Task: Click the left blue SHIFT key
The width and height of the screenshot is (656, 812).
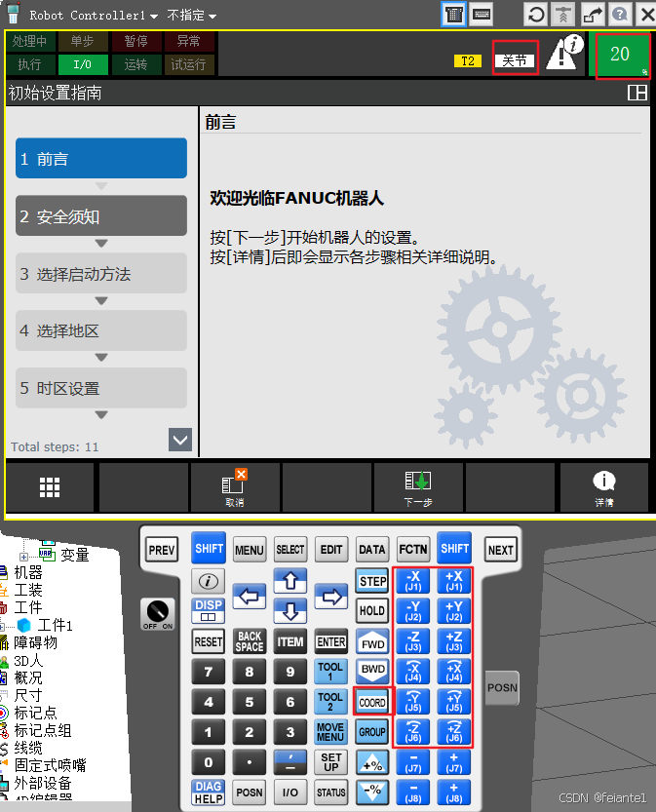Action: (x=209, y=549)
